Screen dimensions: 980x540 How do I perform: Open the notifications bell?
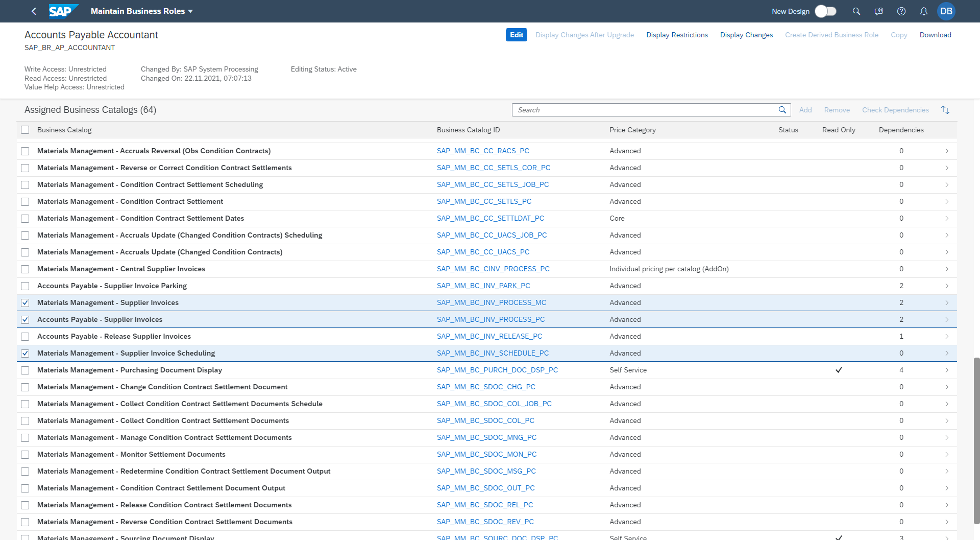pyautogui.click(x=924, y=11)
